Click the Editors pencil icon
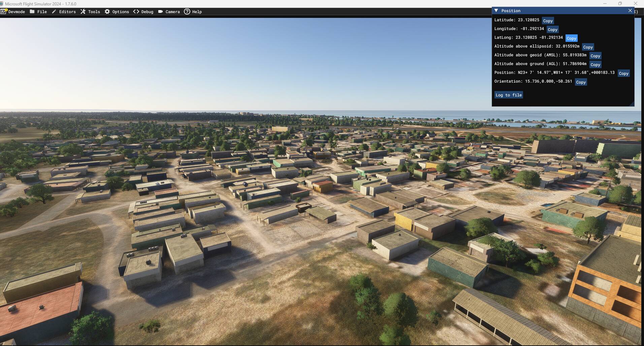The width and height of the screenshot is (644, 346). pos(54,11)
